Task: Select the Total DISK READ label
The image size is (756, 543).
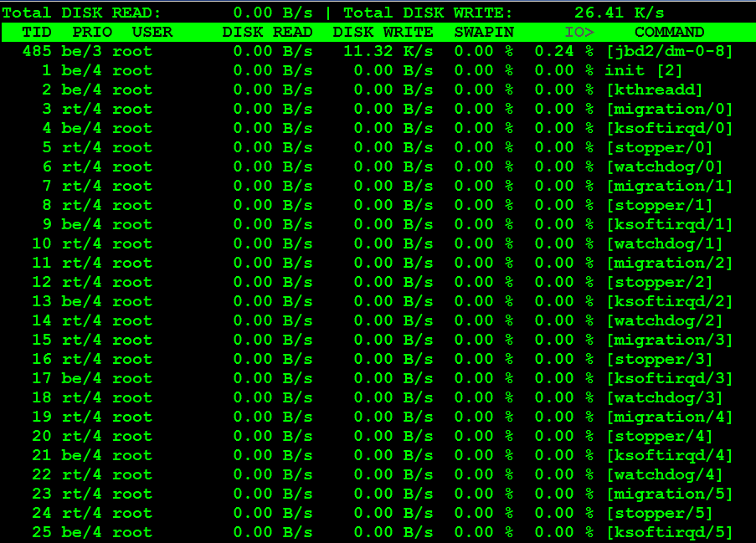Action: click(x=81, y=13)
